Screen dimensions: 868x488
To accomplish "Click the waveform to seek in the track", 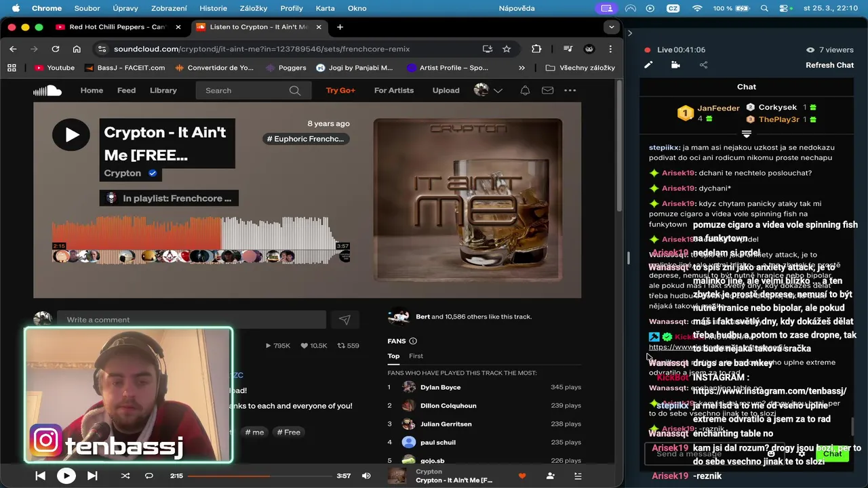I will tap(201, 232).
